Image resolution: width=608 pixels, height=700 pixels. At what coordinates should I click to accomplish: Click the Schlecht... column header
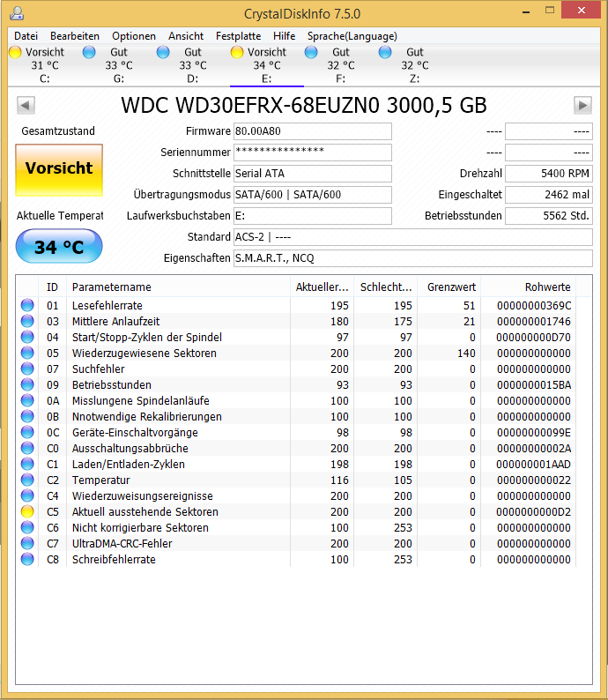[x=385, y=287]
